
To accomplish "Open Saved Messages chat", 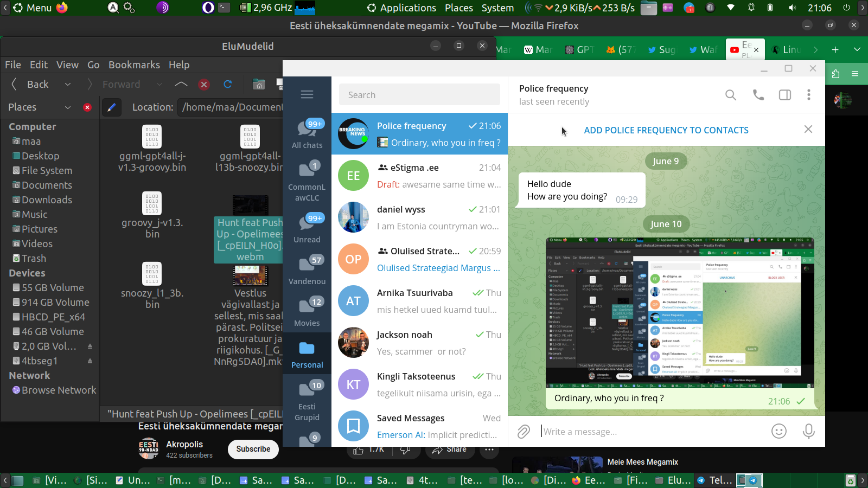I will pos(419,426).
